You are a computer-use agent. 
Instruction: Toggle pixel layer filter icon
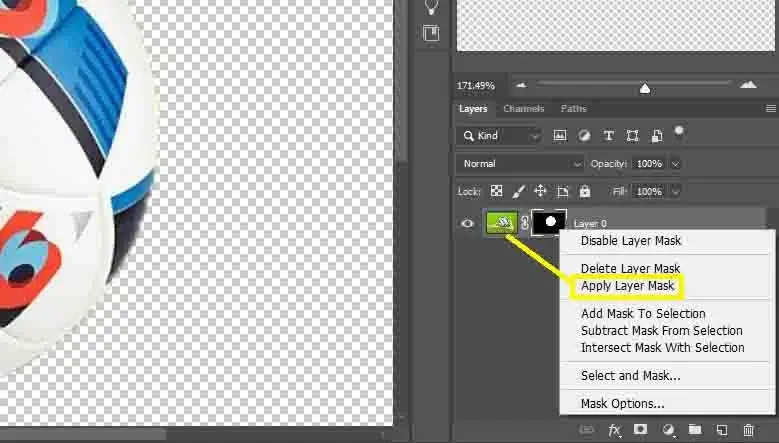point(560,136)
